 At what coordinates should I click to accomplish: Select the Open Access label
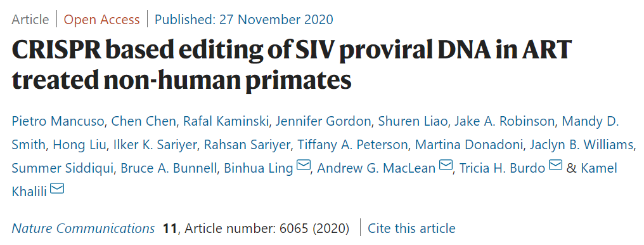(x=102, y=19)
